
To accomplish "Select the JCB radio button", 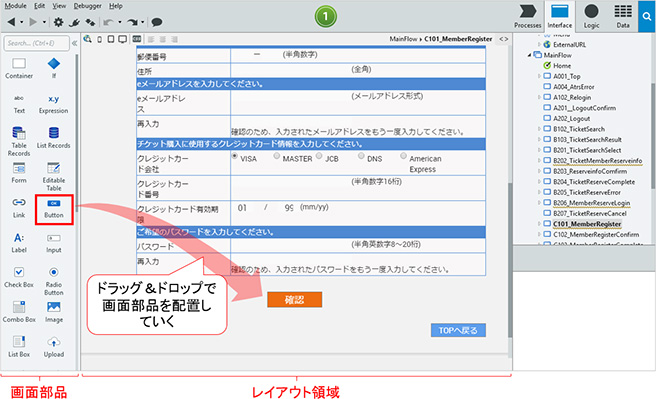I will [x=319, y=156].
